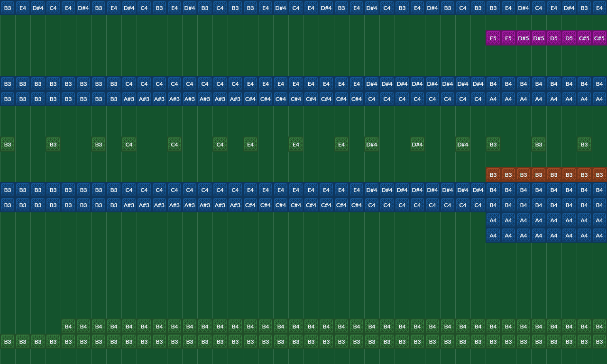
Task: Select the last E4 note in top row
Action: pos(599,8)
